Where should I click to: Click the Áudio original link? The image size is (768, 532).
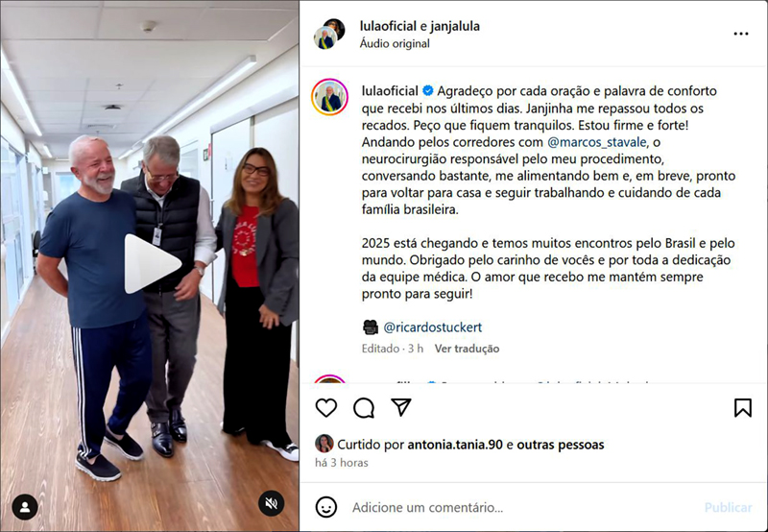pyautogui.click(x=395, y=43)
